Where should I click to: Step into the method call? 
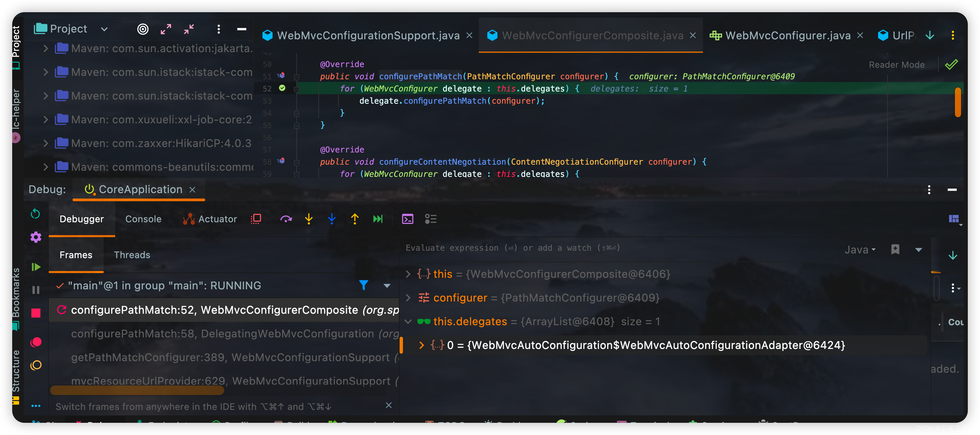pos(309,219)
